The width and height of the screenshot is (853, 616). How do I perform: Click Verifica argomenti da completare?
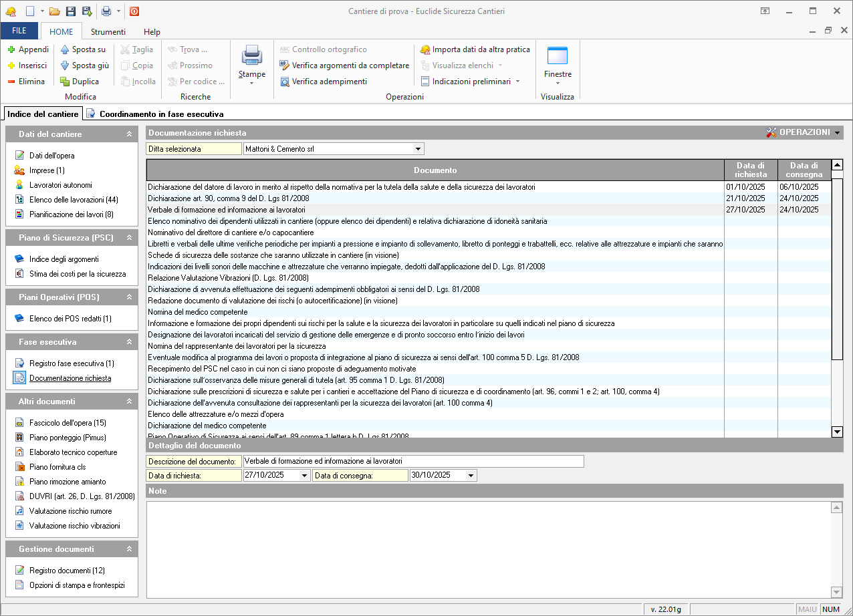350,65
